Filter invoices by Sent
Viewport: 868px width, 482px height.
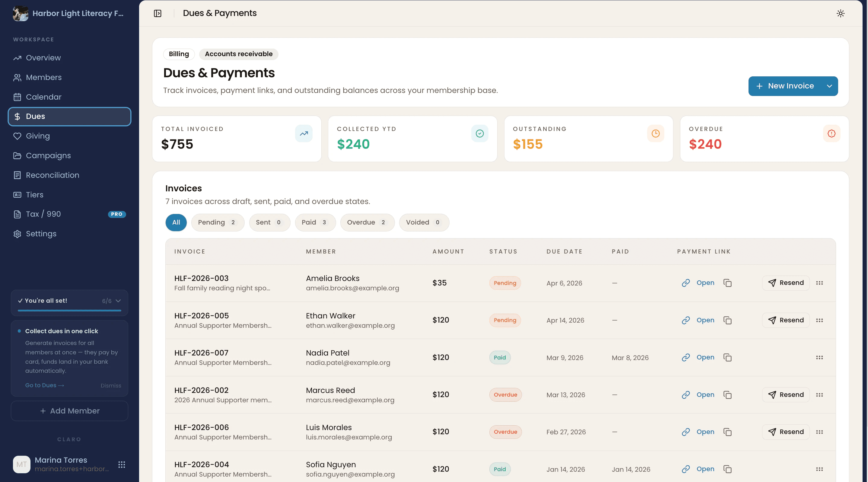(269, 222)
